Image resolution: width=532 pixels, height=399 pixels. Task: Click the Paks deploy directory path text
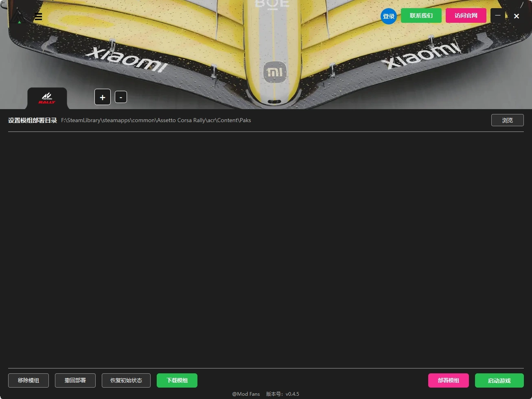156,120
